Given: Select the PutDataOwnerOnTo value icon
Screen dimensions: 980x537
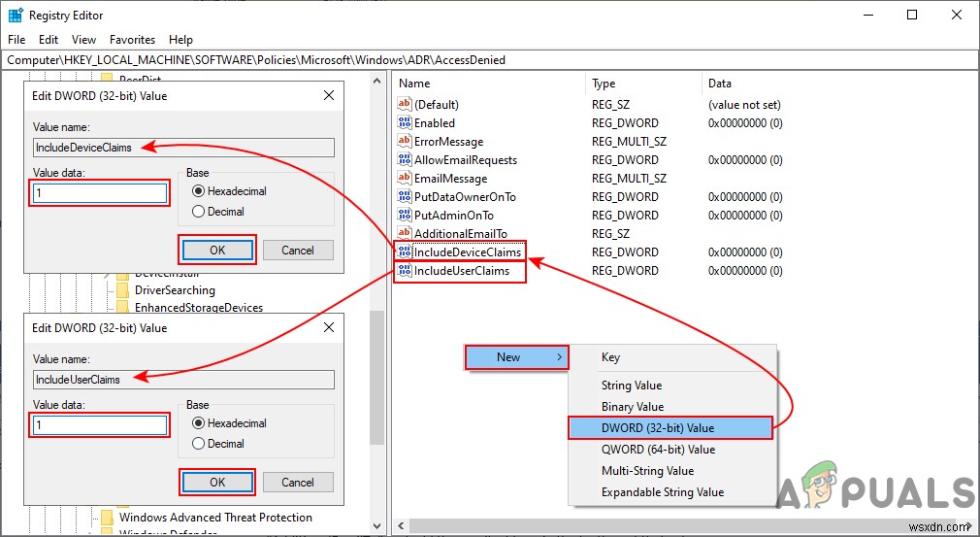Looking at the screenshot, I should pyautogui.click(x=405, y=197).
